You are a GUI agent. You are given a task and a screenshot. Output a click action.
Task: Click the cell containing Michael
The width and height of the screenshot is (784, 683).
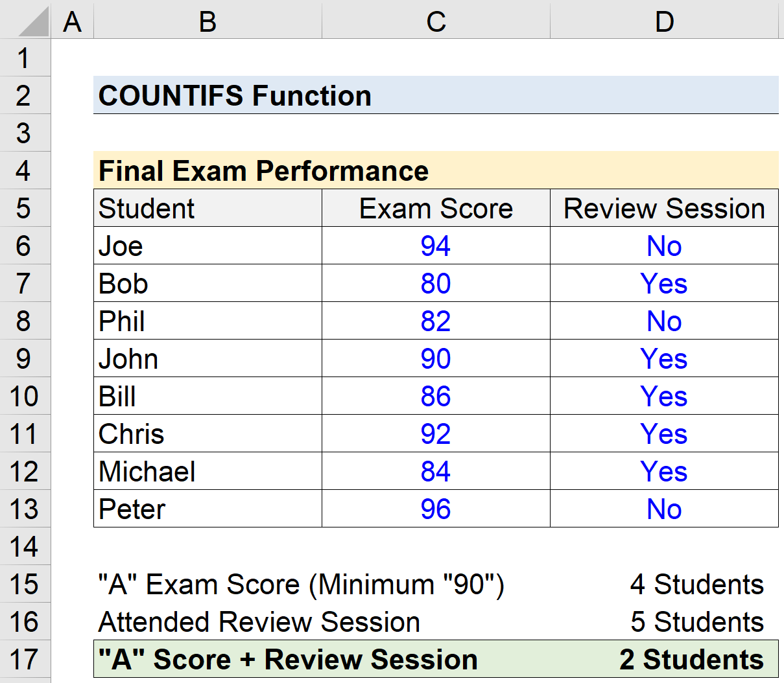208,471
